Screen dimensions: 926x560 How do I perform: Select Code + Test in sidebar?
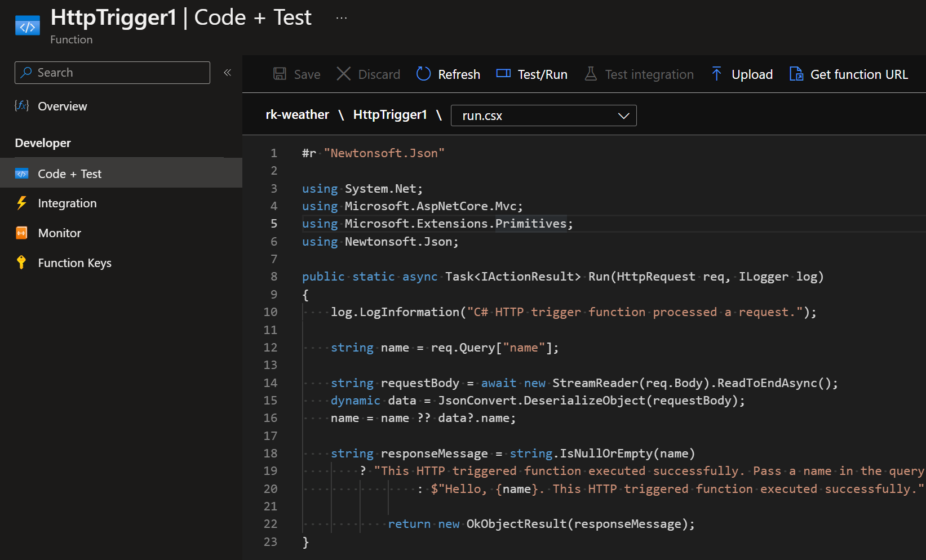pos(69,174)
